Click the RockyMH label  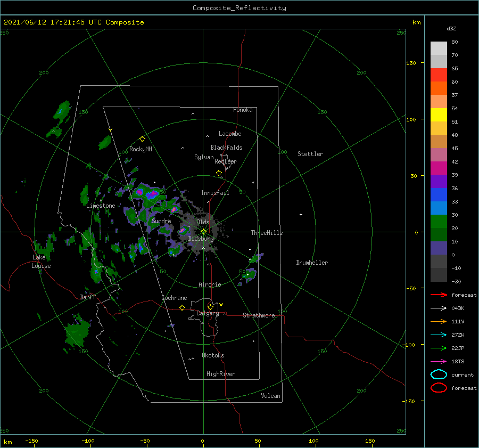point(141,149)
